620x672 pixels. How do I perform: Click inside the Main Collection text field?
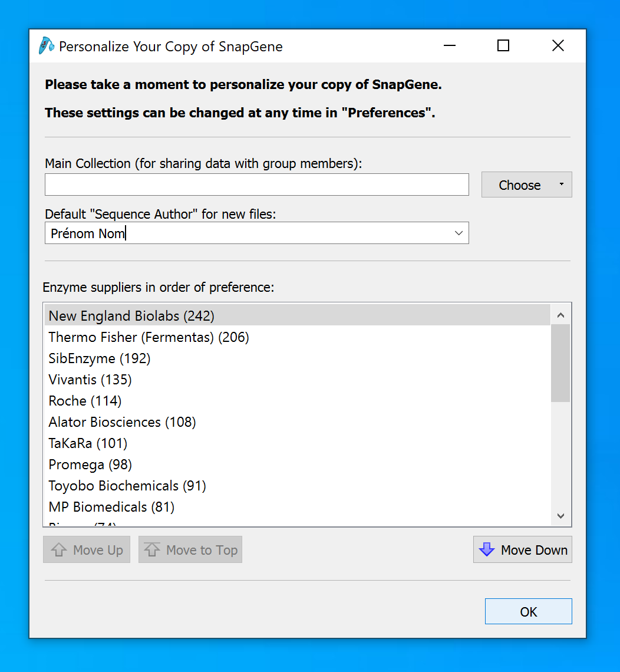(x=256, y=185)
